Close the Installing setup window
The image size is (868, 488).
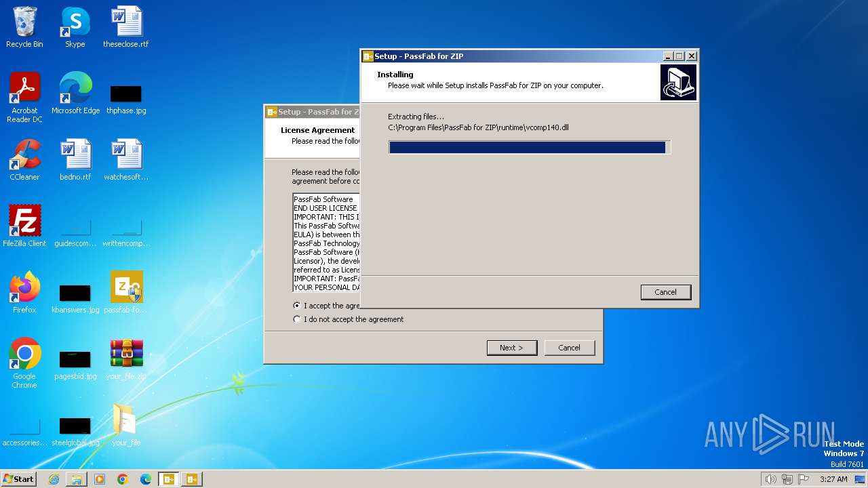coord(692,56)
